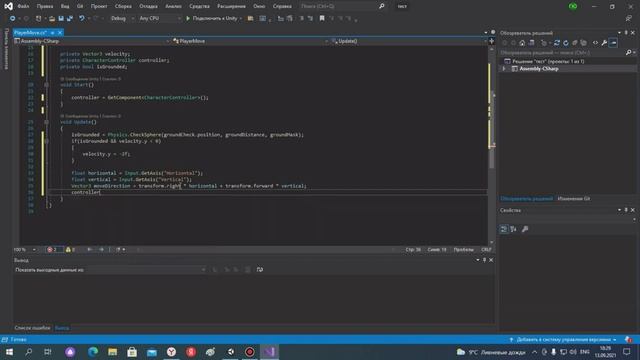Click the Undo arrow icon
The height and width of the screenshot is (360, 640).
point(82,18)
